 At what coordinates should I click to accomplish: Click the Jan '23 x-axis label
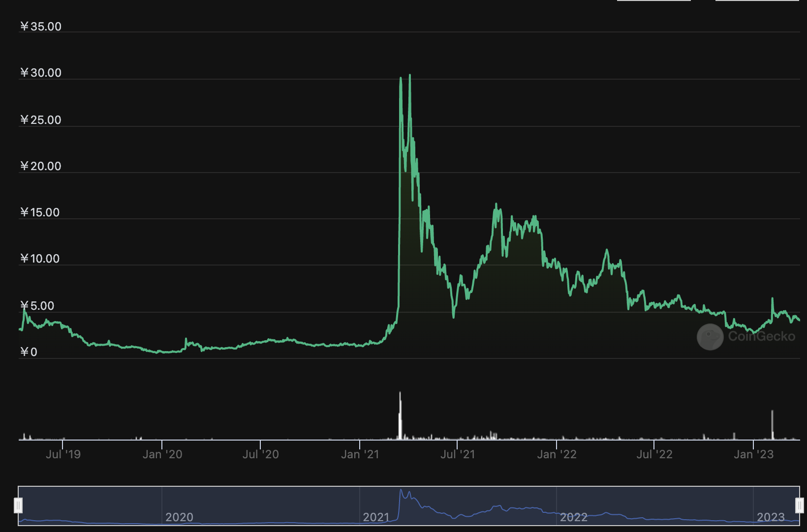[x=753, y=454]
